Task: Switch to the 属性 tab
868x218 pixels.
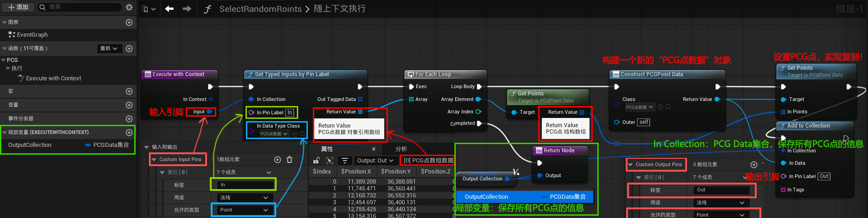Action: (327, 149)
